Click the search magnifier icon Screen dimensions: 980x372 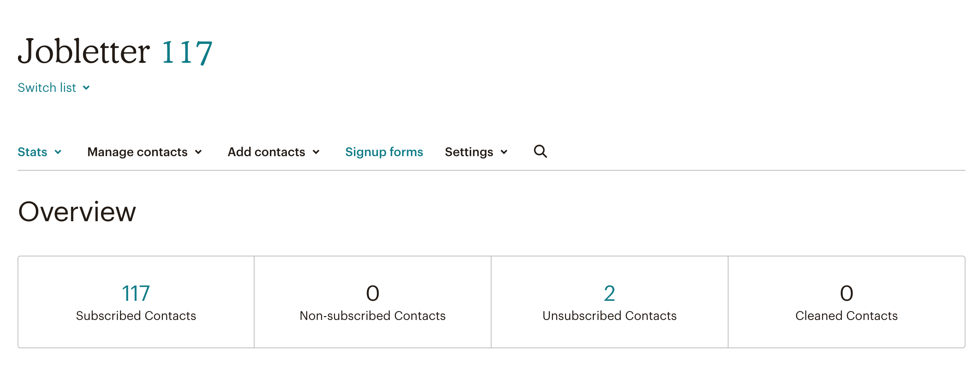540,152
